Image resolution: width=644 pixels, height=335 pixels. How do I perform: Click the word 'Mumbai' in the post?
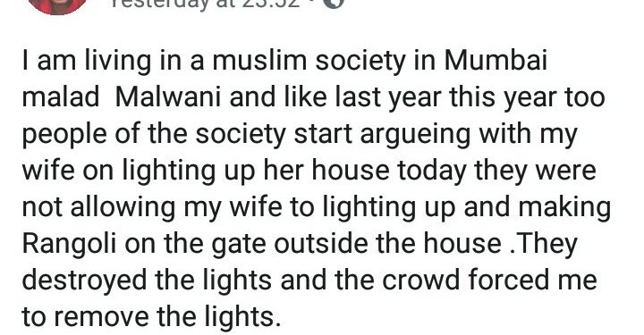click(x=496, y=60)
